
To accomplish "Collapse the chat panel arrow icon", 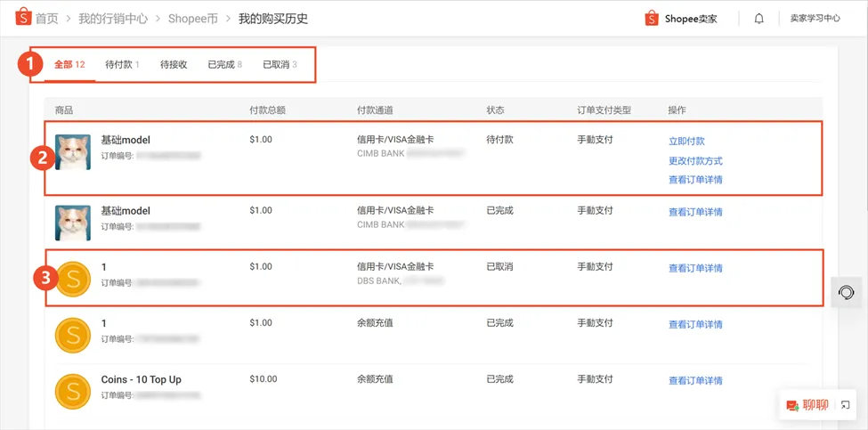I will point(845,405).
